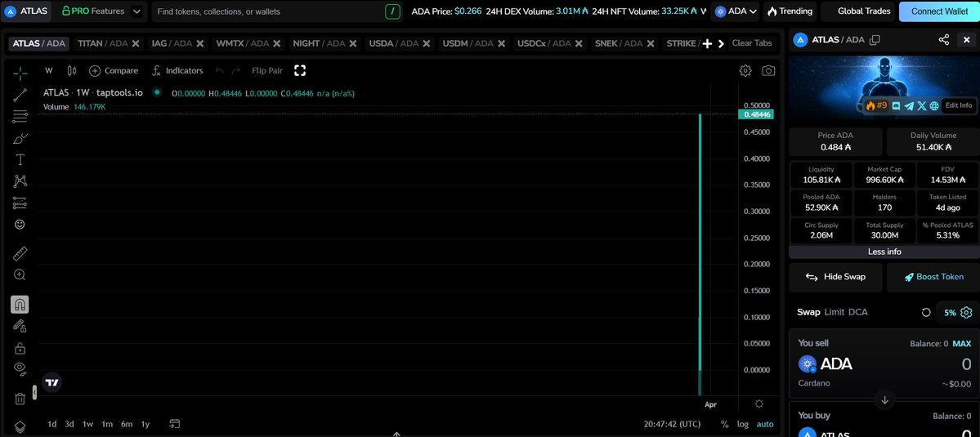
Task: Open the object tree layers icon
Action: point(20,426)
